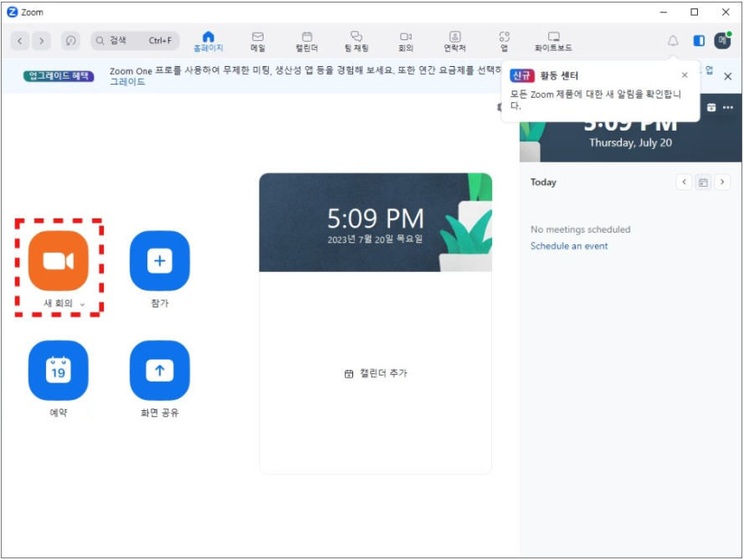Open the Meetings (회의) tab
744x560 pixels.
[406, 41]
